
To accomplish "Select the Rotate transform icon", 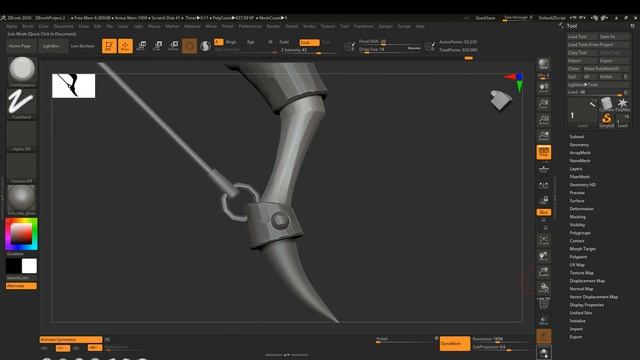I will pos(173,46).
